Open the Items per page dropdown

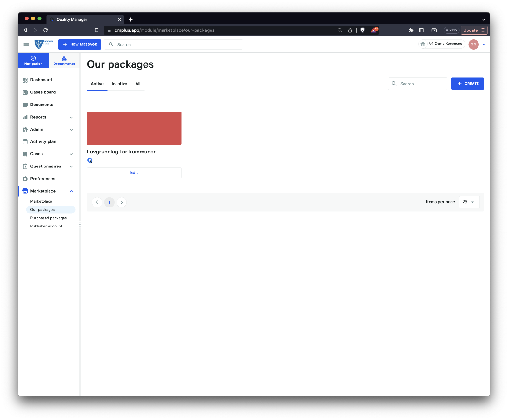pyautogui.click(x=469, y=202)
